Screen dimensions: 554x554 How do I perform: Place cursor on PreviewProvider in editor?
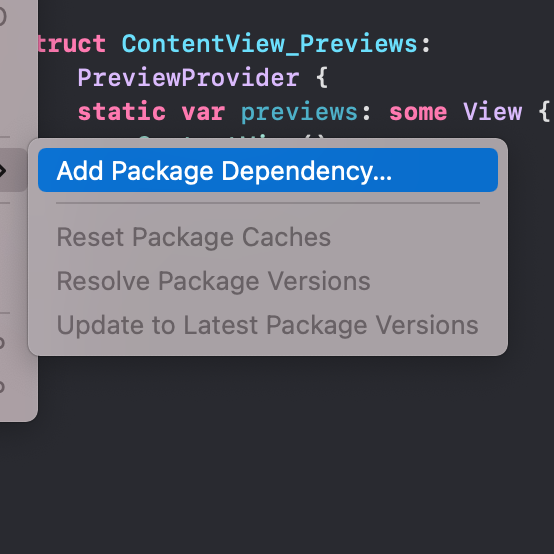[x=188, y=78]
